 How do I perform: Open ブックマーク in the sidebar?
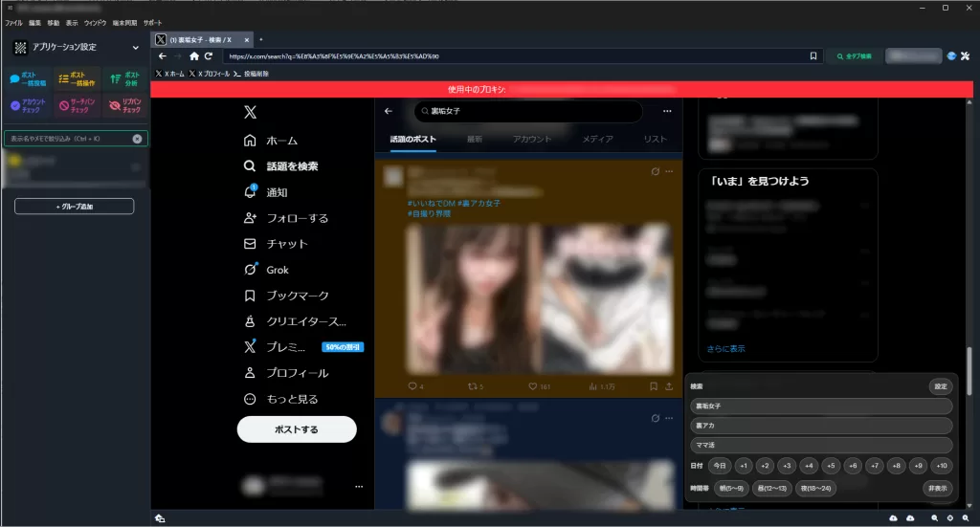click(286, 296)
